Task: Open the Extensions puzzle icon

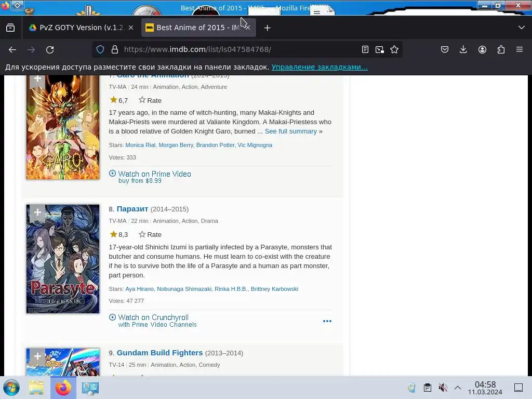Action: 501,49
